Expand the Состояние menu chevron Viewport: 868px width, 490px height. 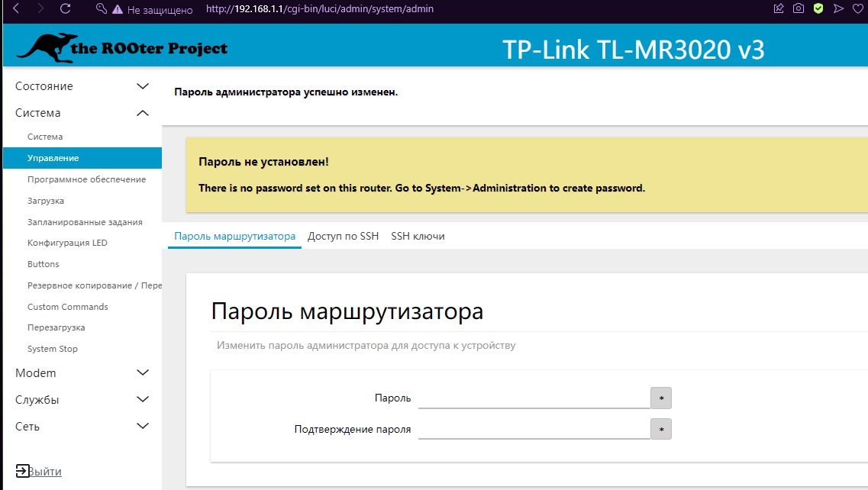point(143,85)
